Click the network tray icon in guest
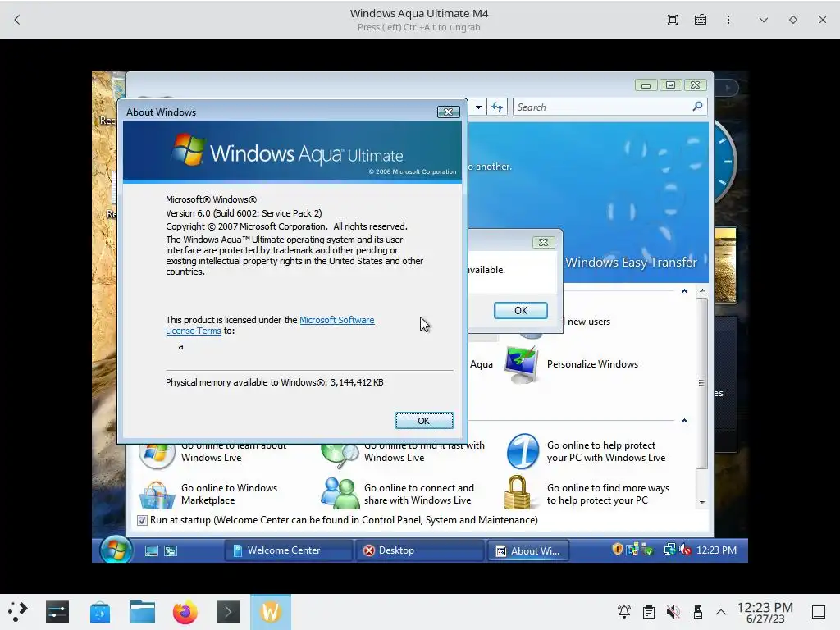Viewport: 840px width, 630px height. coord(669,550)
